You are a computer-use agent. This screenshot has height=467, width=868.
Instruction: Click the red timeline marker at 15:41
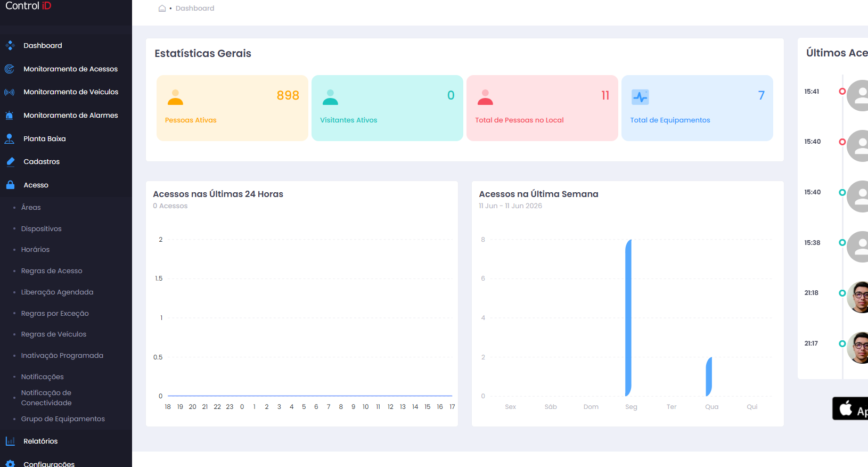(842, 91)
